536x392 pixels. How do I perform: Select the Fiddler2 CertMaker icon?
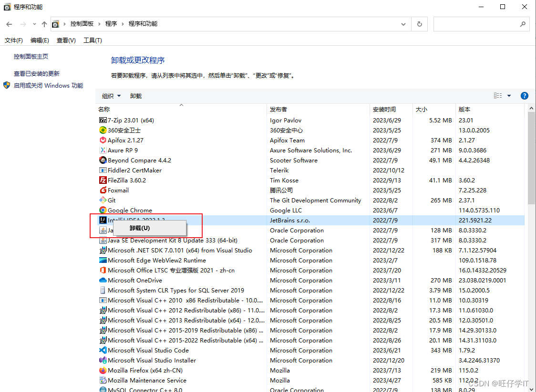coord(103,170)
